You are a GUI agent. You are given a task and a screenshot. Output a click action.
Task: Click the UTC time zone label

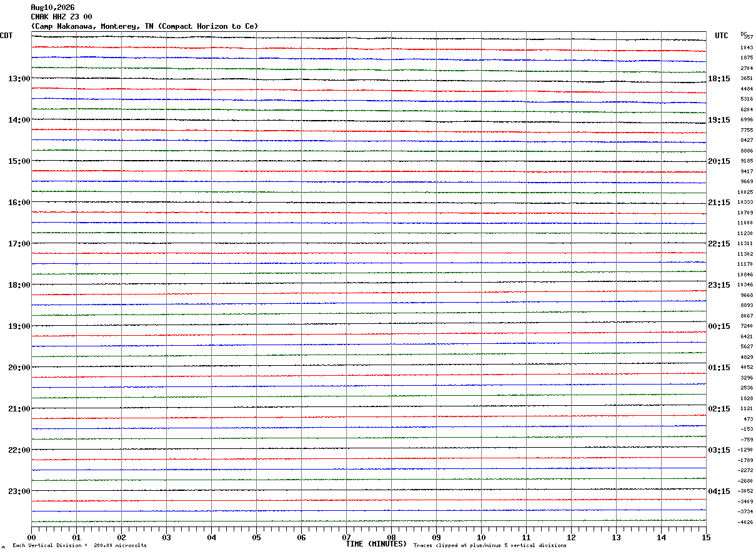[x=722, y=36]
